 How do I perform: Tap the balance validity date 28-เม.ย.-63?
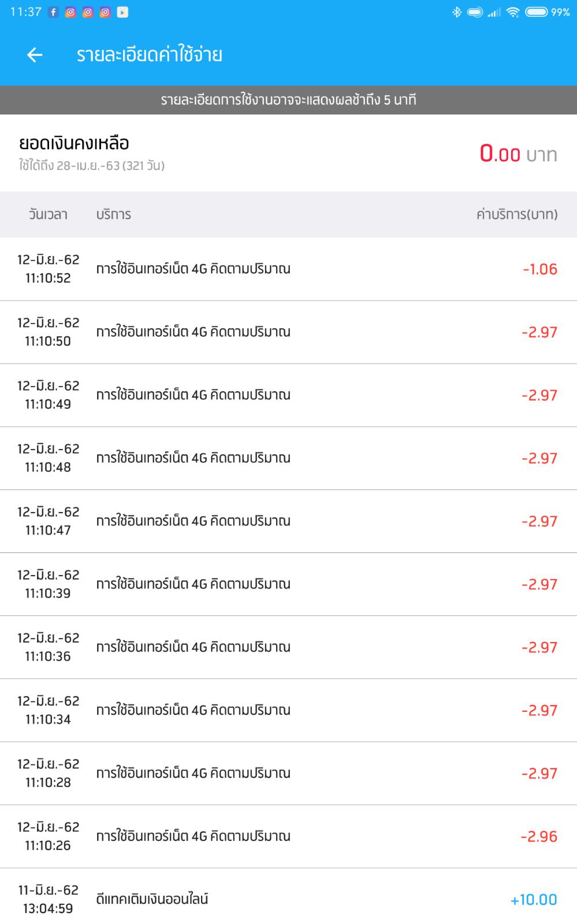click(91, 166)
